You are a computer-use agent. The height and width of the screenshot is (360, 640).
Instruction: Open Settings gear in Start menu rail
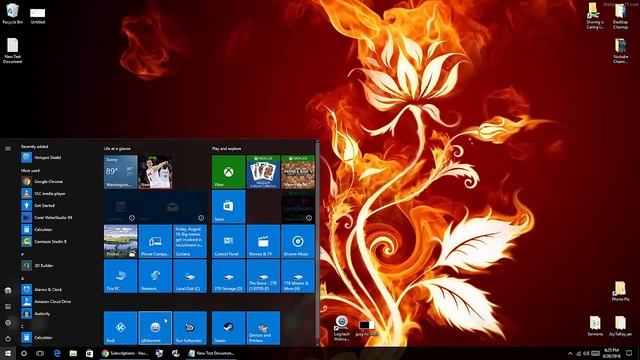8,322
